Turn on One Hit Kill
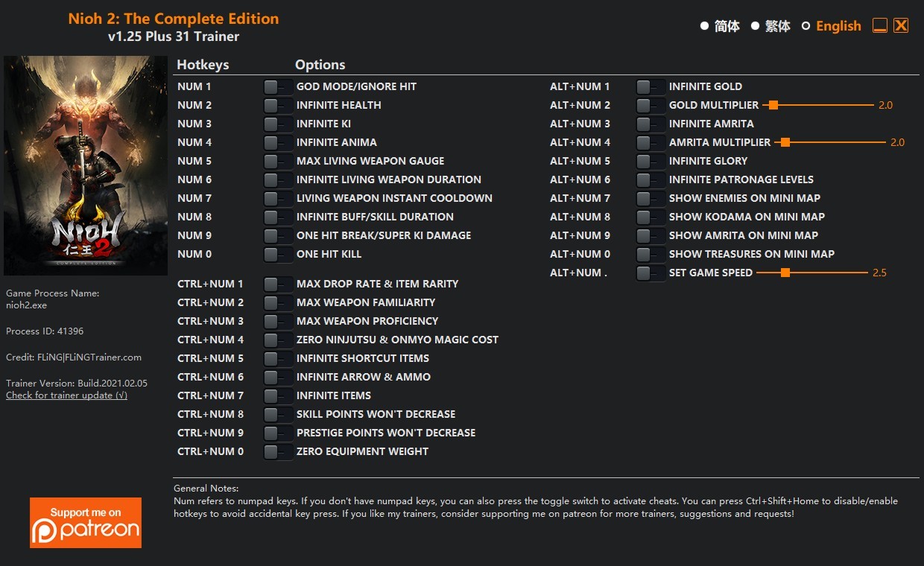This screenshot has width=924, height=566. tap(278, 255)
